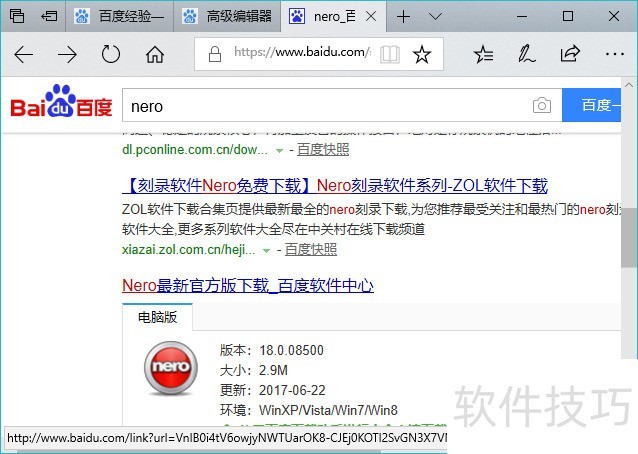Open 百度快照 for the ZOL result

[x=311, y=249]
